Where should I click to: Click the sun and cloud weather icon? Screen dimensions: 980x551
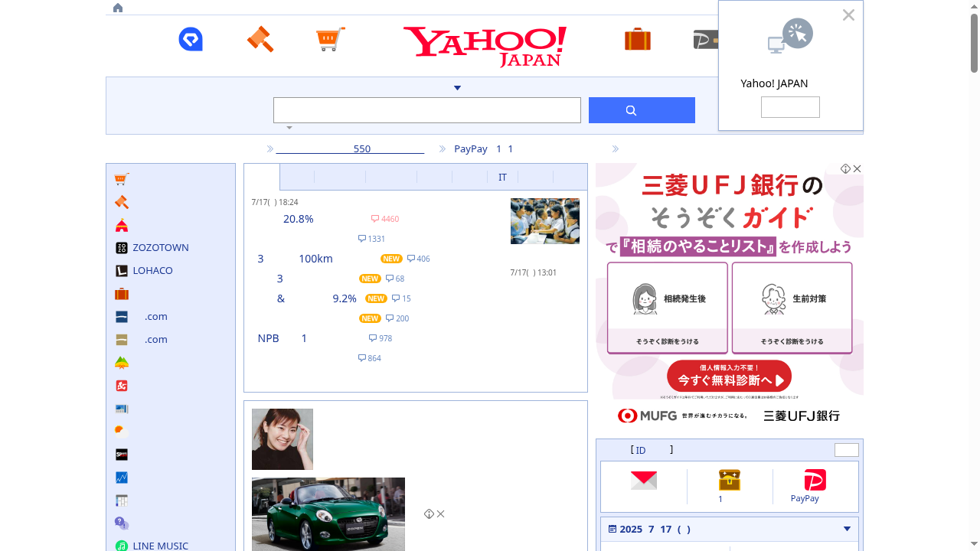point(122,432)
